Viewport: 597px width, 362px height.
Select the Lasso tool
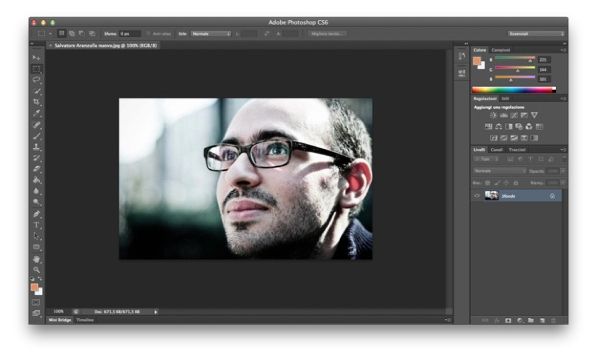(37, 80)
